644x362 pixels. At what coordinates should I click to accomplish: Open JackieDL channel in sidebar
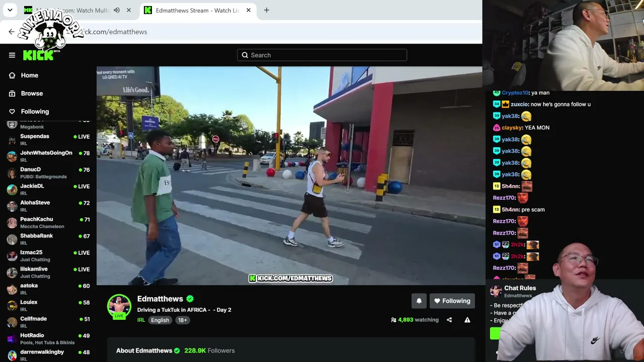pyautogui.click(x=48, y=190)
